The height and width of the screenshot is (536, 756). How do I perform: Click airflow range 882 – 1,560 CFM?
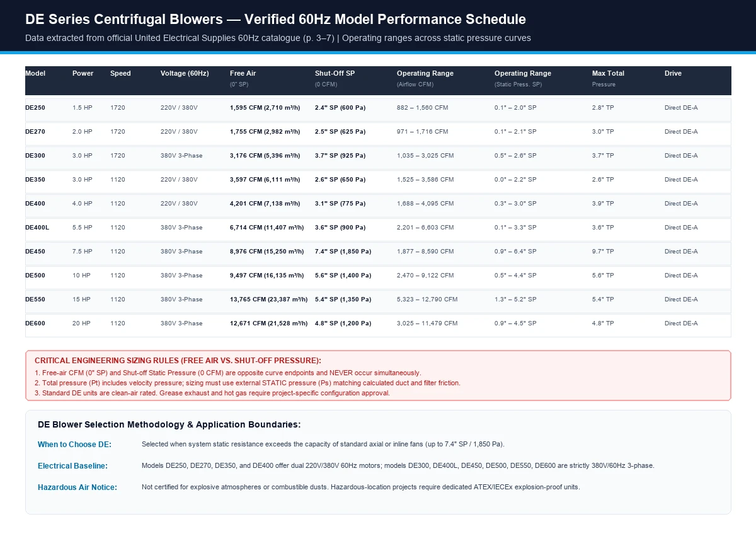[x=422, y=108]
